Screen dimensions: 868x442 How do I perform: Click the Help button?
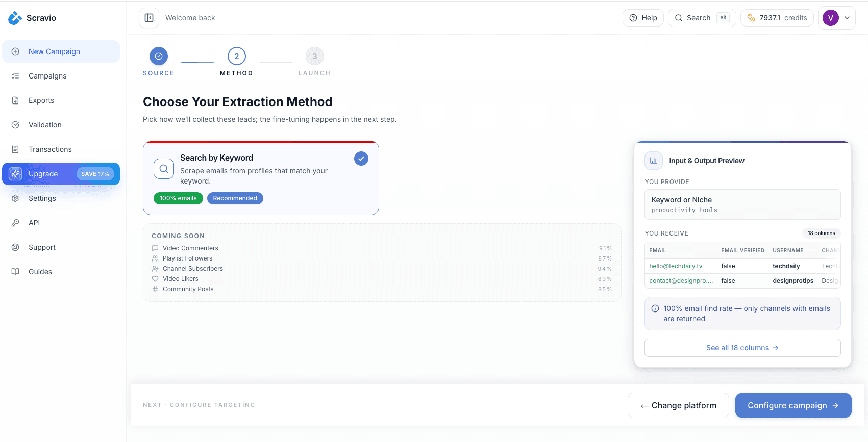pos(643,18)
